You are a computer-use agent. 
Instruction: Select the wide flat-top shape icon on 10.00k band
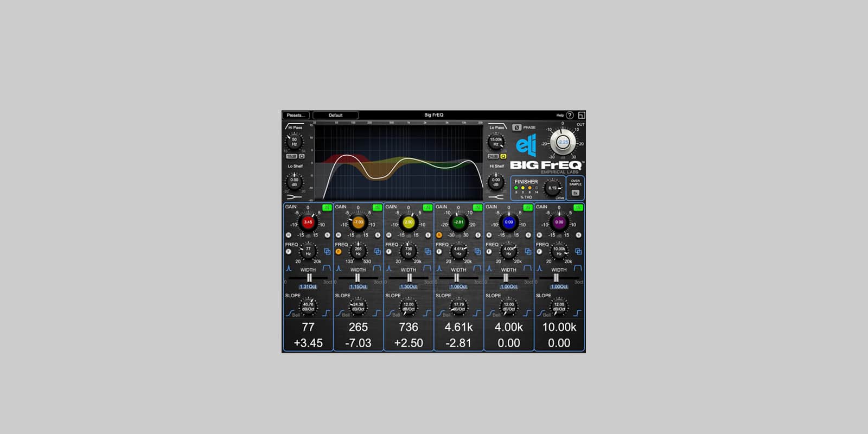578,269
